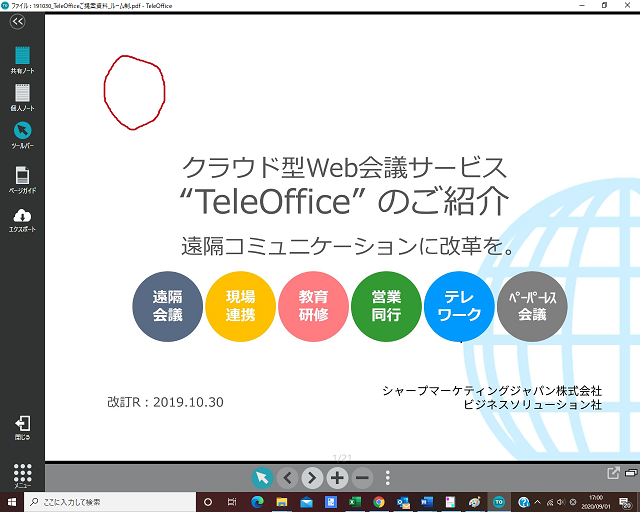Click the テレワーク blue circle
Image resolution: width=640 pixels, height=512 pixels.
(459, 306)
